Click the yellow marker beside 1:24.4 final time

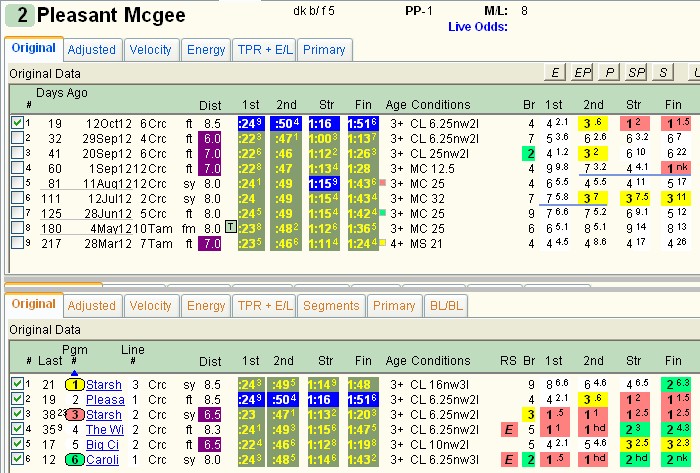(x=383, y=243)
